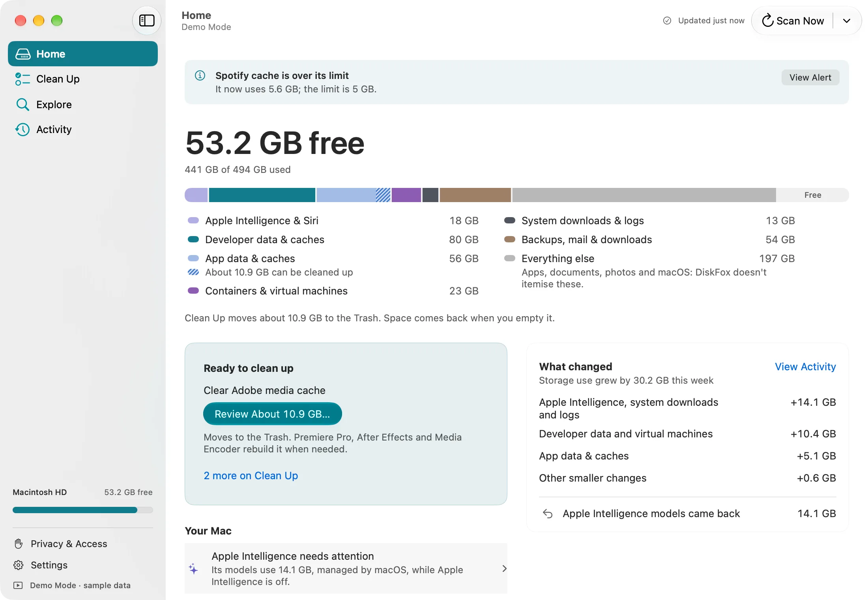Click the Backups brown bar segment

click(475, 195)
